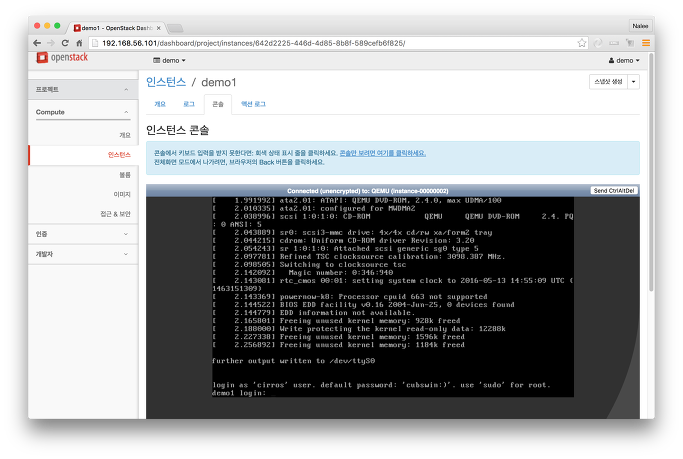Click the Send CtrlAltDel button

(x=614, y=191)
